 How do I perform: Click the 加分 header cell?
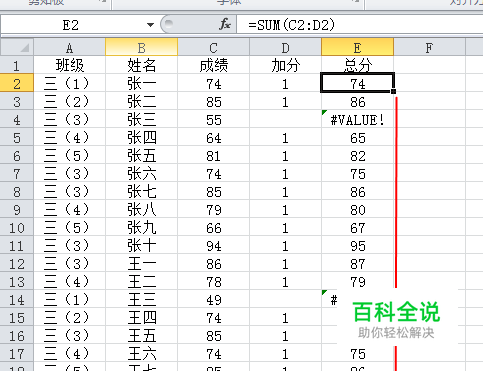coord(285,65)
